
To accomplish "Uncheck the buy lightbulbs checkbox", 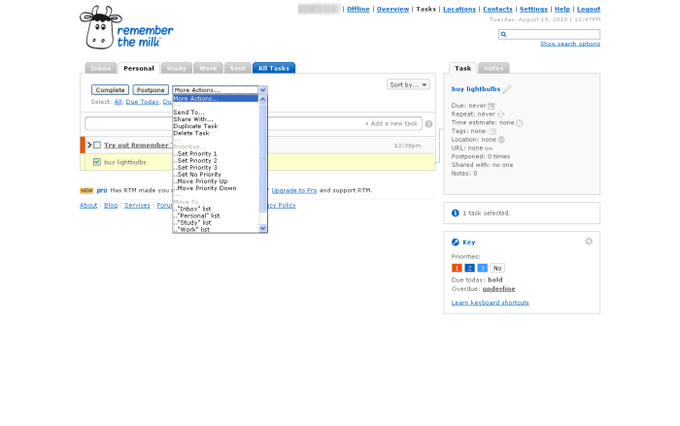I will click(97, 162).
